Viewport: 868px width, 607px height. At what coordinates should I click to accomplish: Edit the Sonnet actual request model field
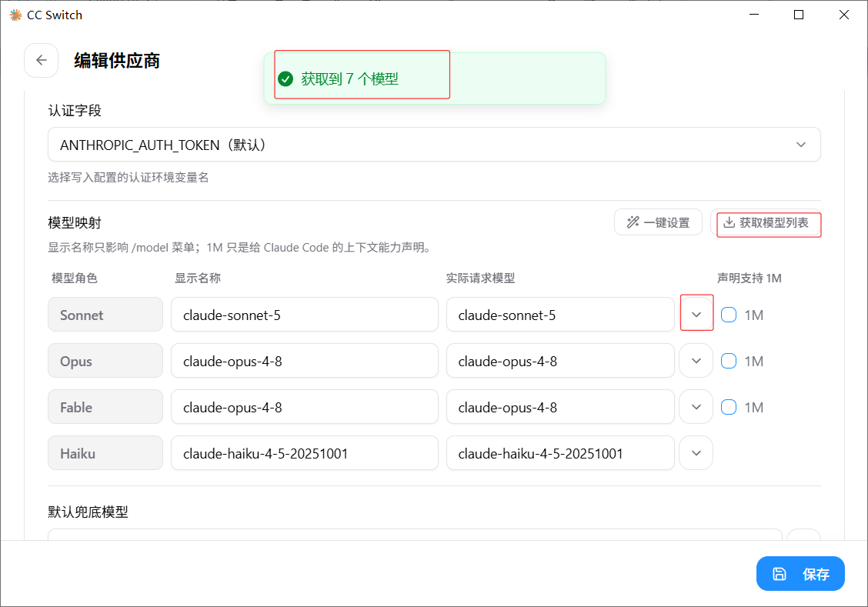tap(560, 315)
